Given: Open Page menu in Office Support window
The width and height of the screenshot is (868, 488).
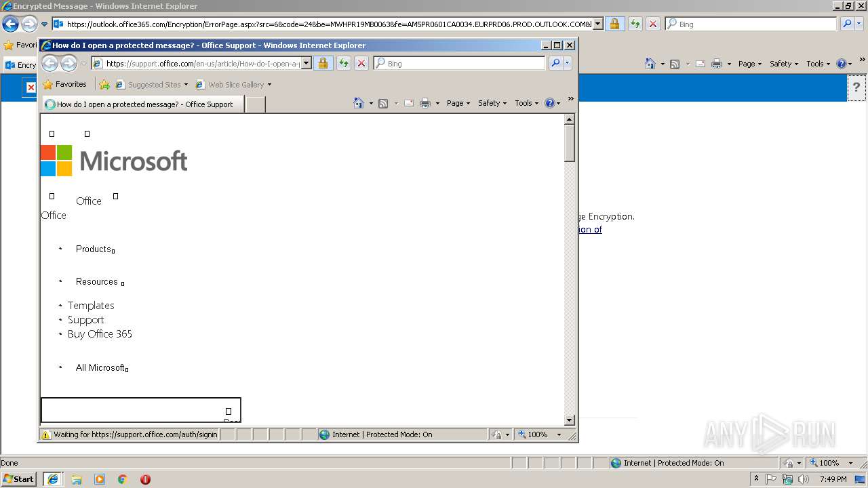Looking at the screenshot, I should tap(458, 103).
